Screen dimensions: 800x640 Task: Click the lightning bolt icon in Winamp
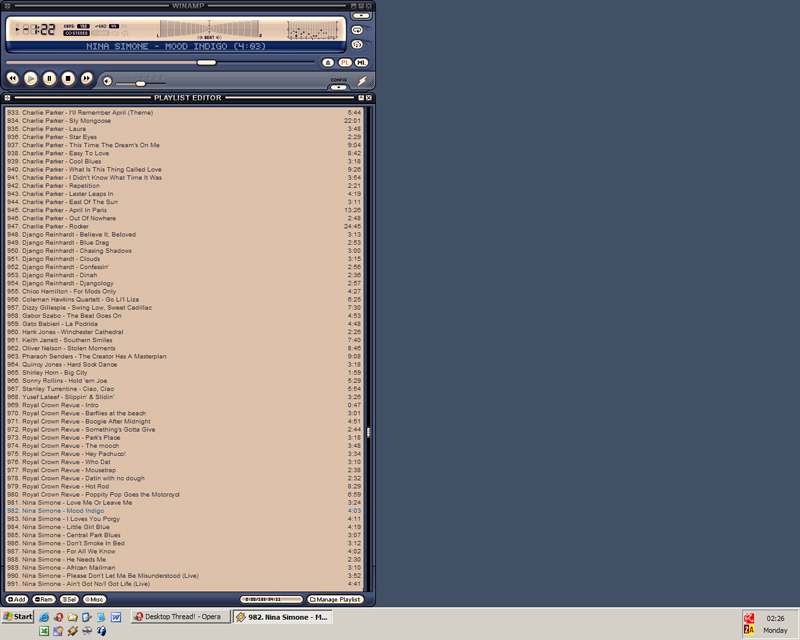coord(362,80)
